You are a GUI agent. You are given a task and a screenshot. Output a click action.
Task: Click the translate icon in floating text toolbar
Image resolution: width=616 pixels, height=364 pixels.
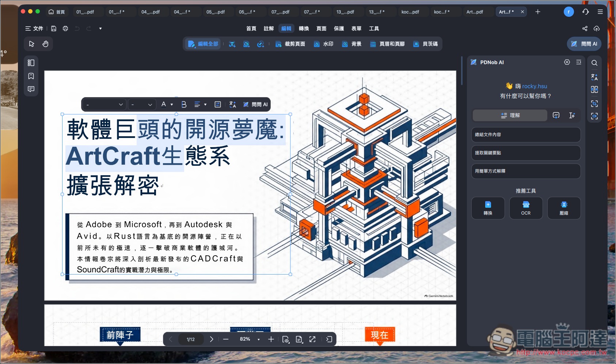click(233, 104)
